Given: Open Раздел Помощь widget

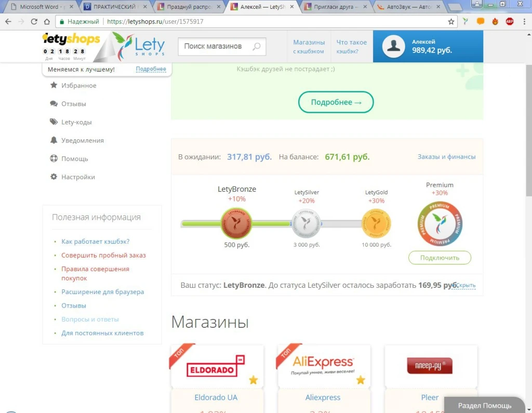Looking at the screenshot, I should pyautogui.click(x=485, y=405).
